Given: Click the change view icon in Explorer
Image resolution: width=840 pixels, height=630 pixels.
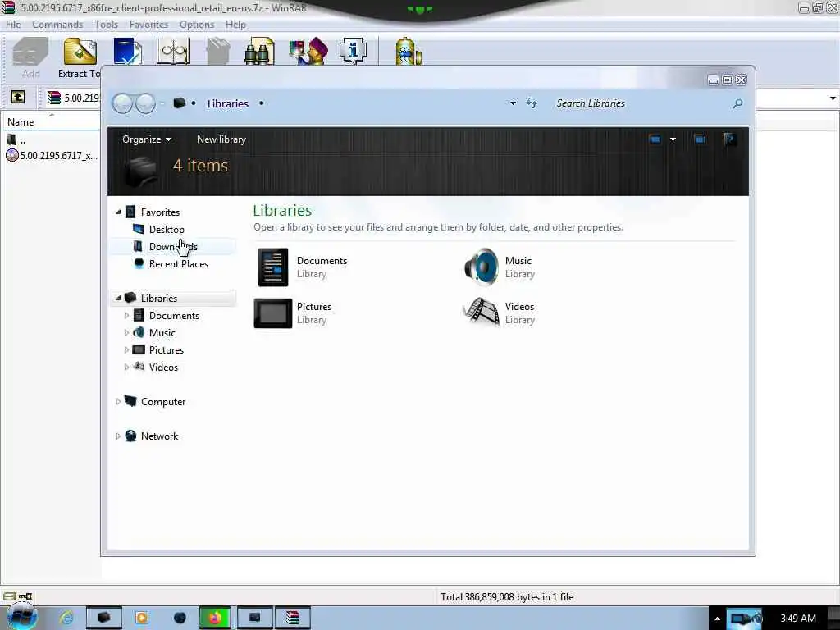Looking at the screenshot, I should coord(655,139).
